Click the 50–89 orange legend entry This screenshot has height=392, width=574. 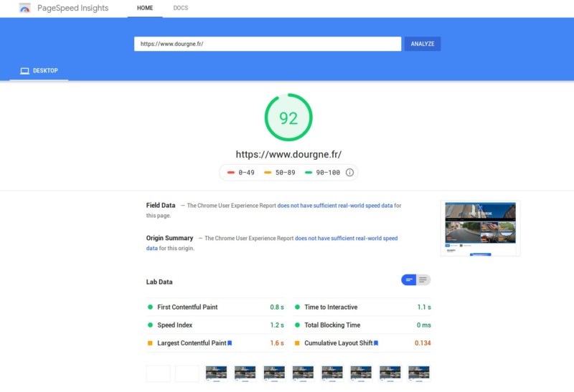click(x=280, y=172)
